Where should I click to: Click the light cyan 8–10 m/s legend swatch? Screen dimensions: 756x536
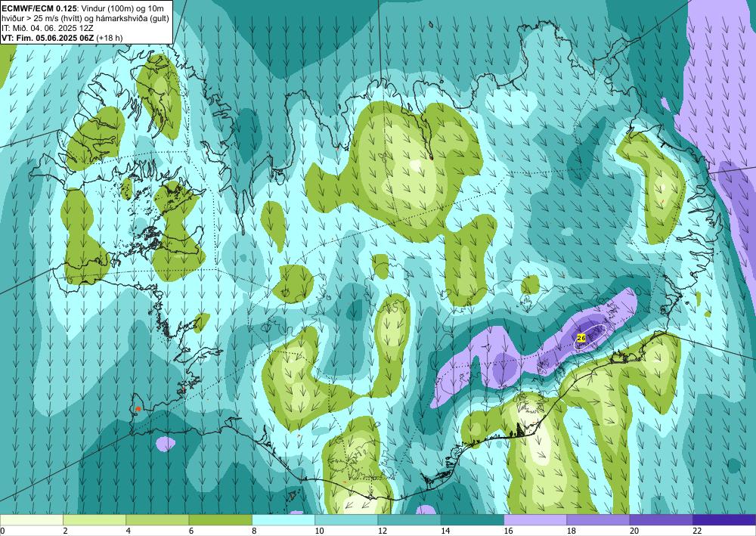click(283, 519)
